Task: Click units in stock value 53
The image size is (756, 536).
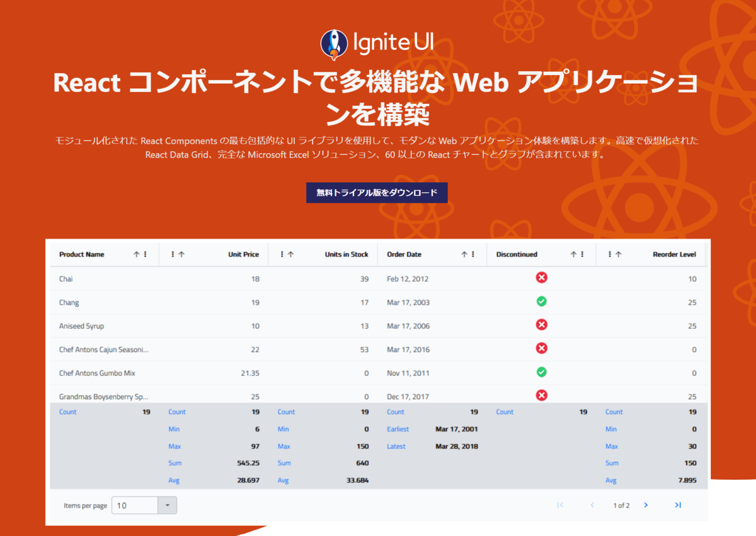Action: point(364,350)
